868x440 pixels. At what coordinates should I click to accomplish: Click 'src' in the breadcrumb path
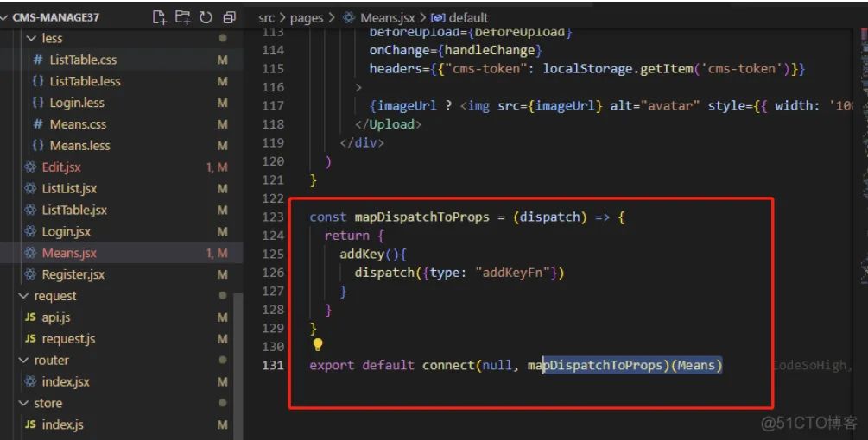tap(266, 18)
